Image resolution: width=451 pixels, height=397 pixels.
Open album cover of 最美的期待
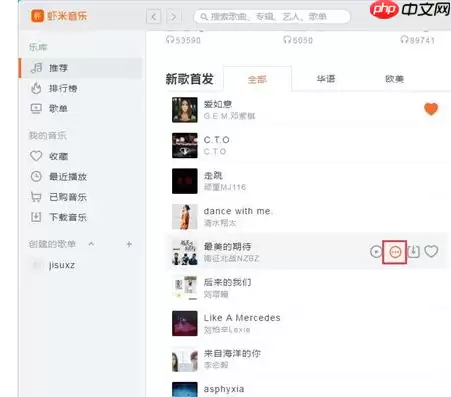(x=185, y=252)
